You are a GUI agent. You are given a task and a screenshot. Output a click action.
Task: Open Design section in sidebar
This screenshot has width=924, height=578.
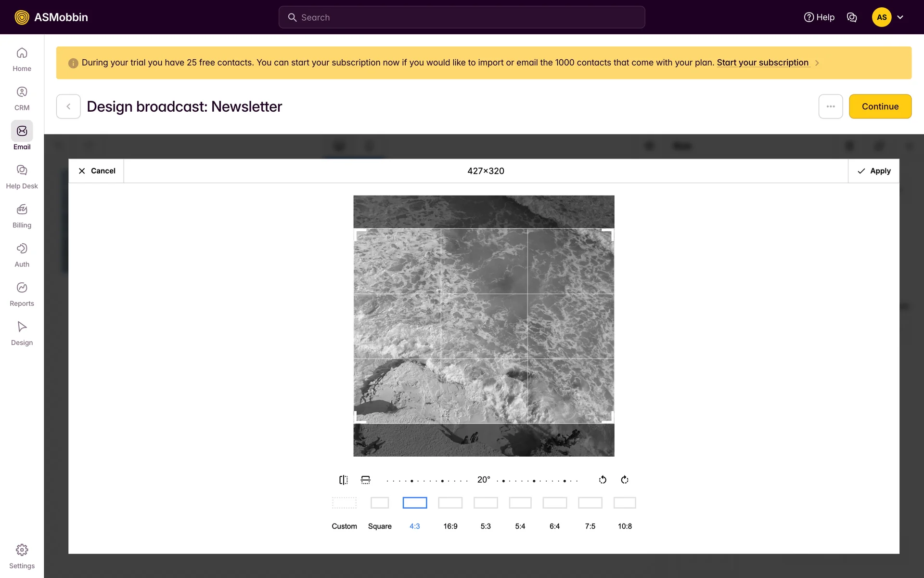[22, 333]
